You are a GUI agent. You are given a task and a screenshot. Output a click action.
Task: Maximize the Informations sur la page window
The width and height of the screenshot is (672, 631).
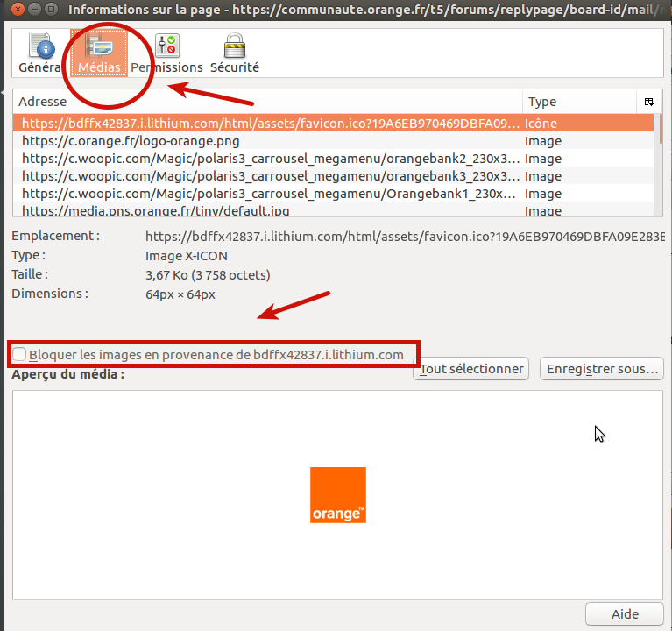point(51,9)
